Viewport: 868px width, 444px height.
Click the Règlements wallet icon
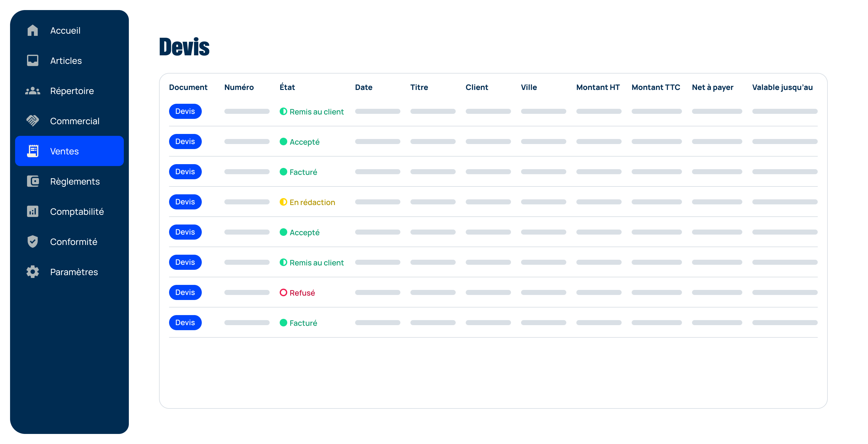pyautogui.click(x=33, y=181)
